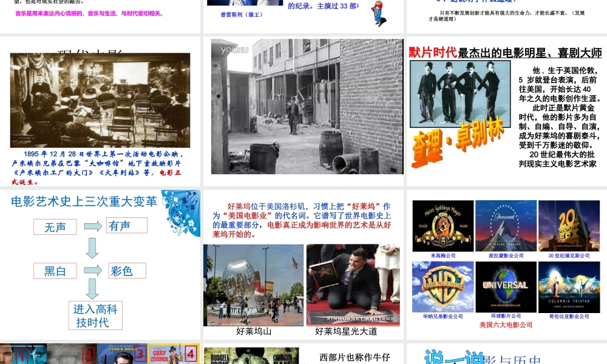The height and width of the screenshot is (364, 607).
Task: Click the orange 查理·卓别林 word art
Action: (459, 143)
